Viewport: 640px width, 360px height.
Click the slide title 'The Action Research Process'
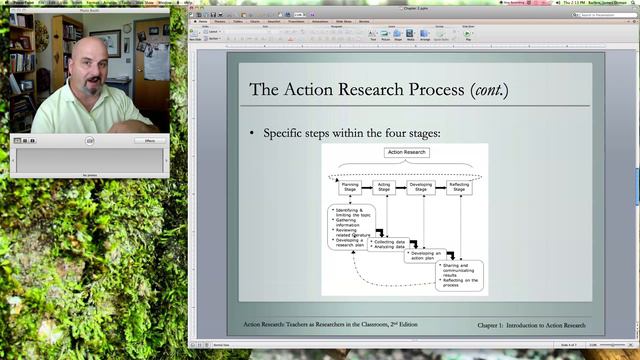click(x=379, y=90)
